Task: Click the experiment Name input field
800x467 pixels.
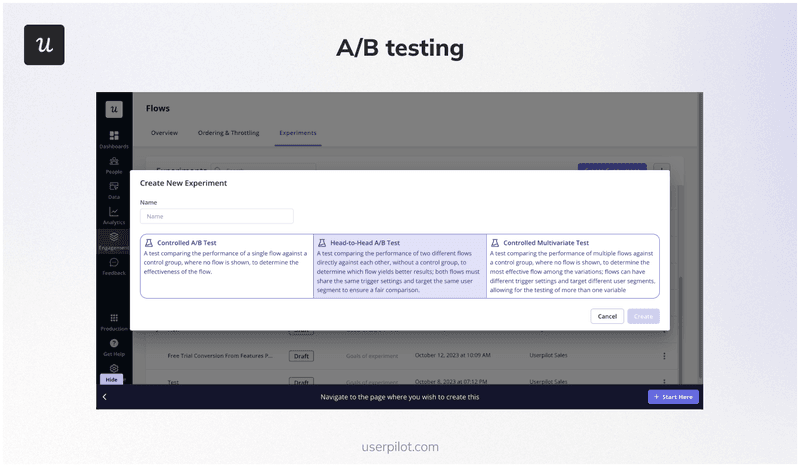Action: click(216, 216)
